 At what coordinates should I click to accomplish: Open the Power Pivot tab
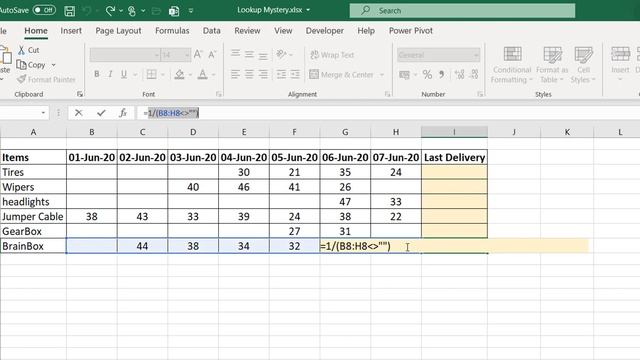pyautogui.click(x=411, y=31)
